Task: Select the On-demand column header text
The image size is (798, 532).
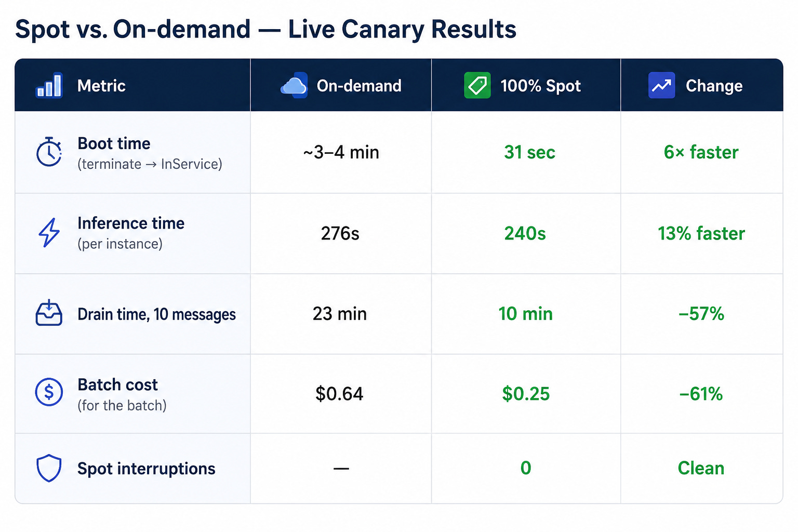Action: coord(359,86)
